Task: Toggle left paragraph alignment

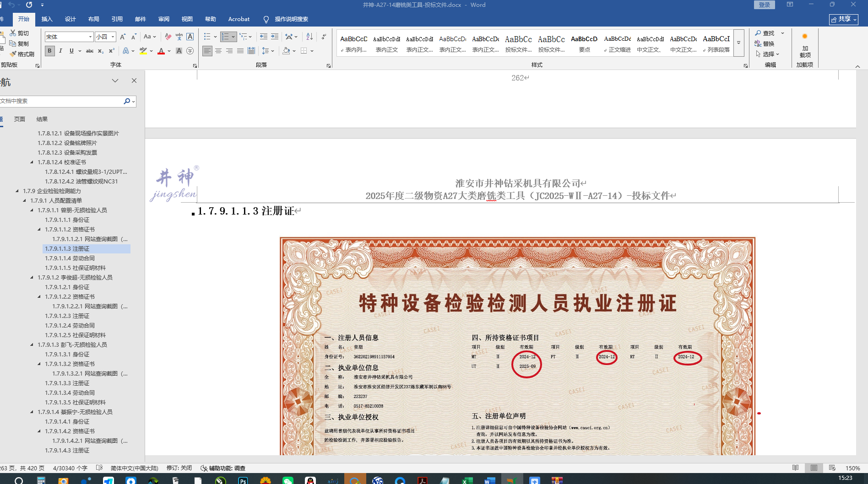Action: coord(207,51)
